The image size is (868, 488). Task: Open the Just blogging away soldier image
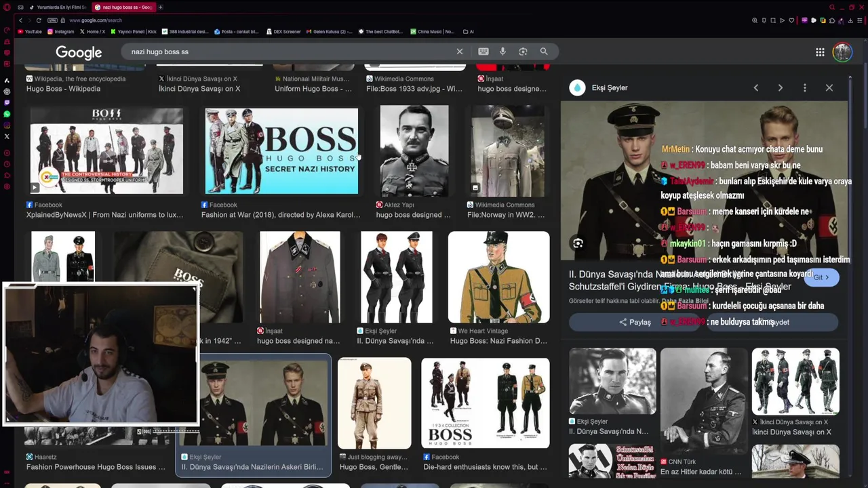[x=374, y=403]
